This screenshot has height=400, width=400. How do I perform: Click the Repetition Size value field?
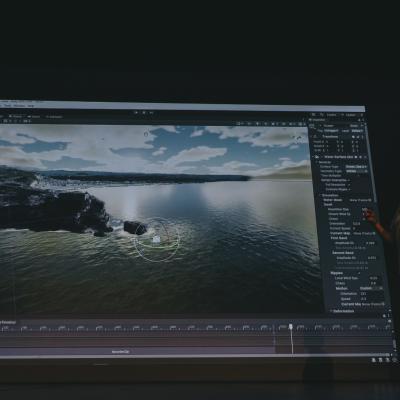point(365,209)
